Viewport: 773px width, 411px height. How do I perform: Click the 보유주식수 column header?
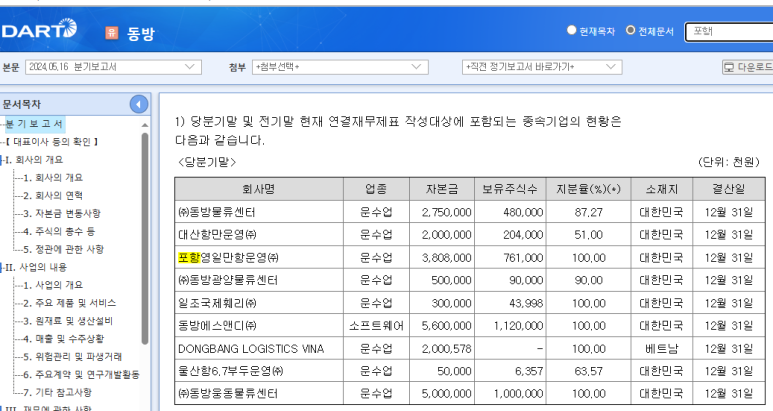(x=510, y=189)
